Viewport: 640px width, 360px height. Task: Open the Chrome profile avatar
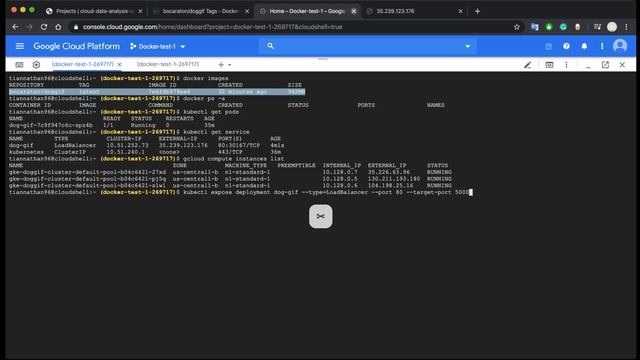[612, 27]
